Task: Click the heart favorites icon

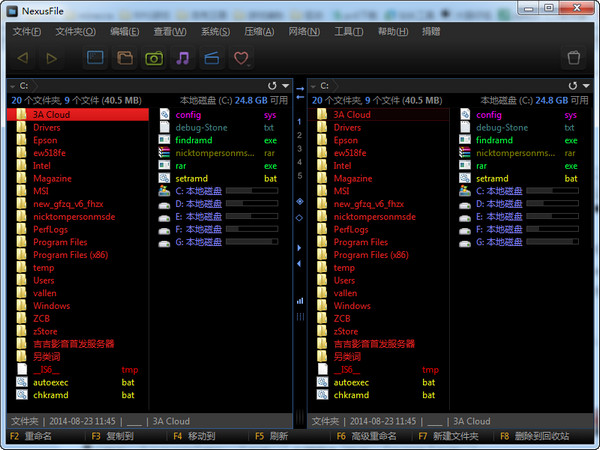Action: pos(241,59)
